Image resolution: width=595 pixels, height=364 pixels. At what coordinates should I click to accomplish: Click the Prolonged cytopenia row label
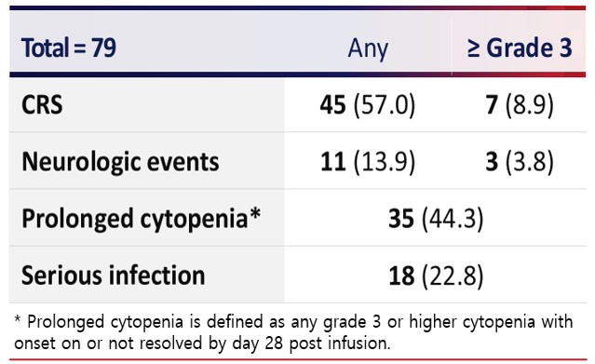pos(142,219)
